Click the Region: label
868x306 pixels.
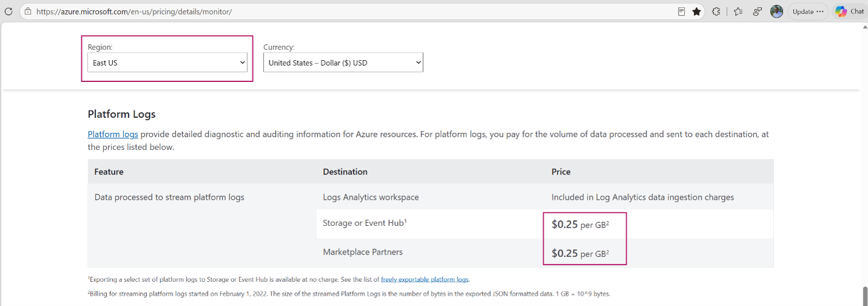[100, 47]
